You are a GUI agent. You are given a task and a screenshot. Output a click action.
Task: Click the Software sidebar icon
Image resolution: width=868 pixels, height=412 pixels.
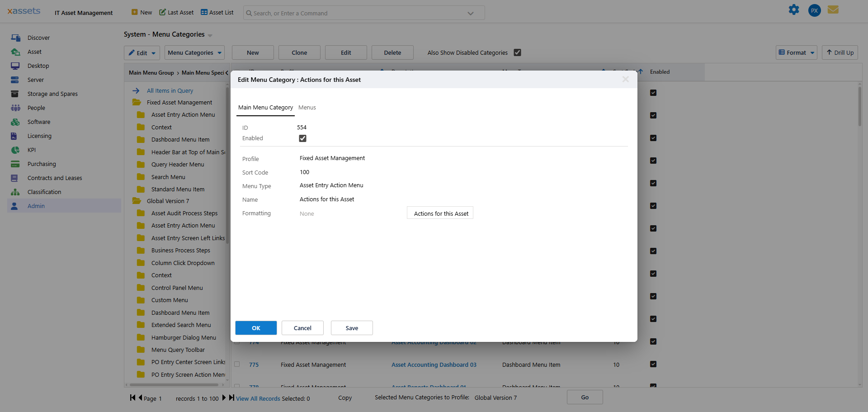pos(15,122)
